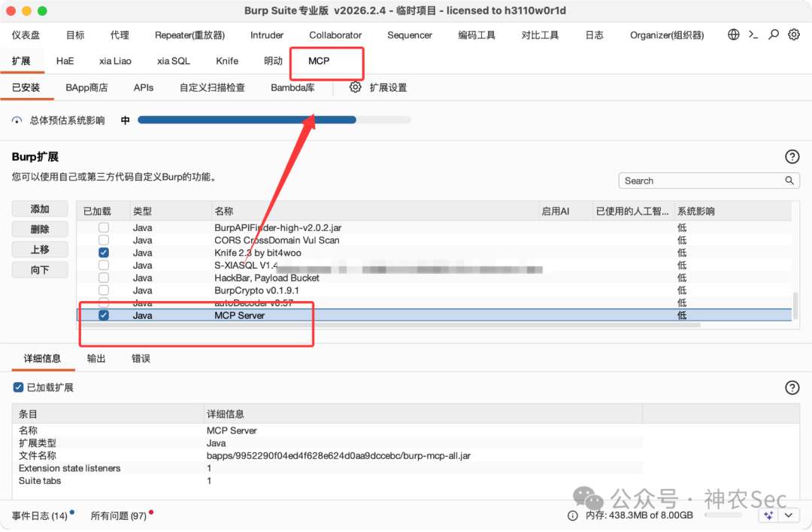The height and width of the screenshot is (532, 812).
Task: Switch to the 明动 tab
Action: (274, 61)
